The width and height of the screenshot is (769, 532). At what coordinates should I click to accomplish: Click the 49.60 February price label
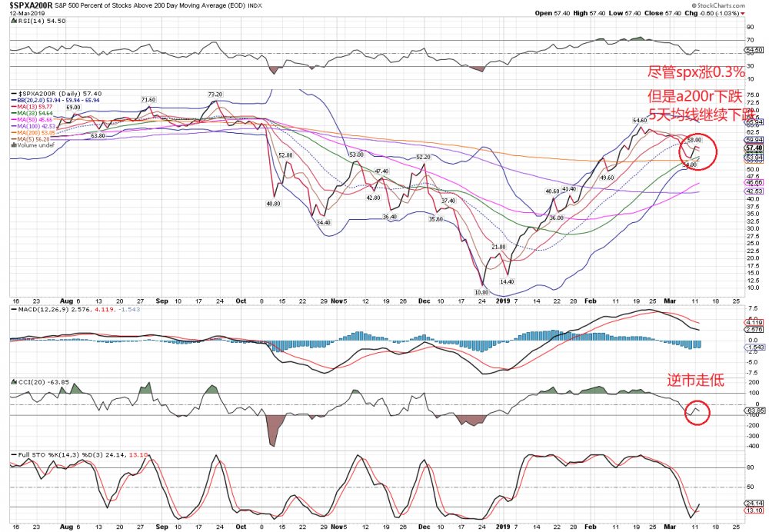point(608,178)
